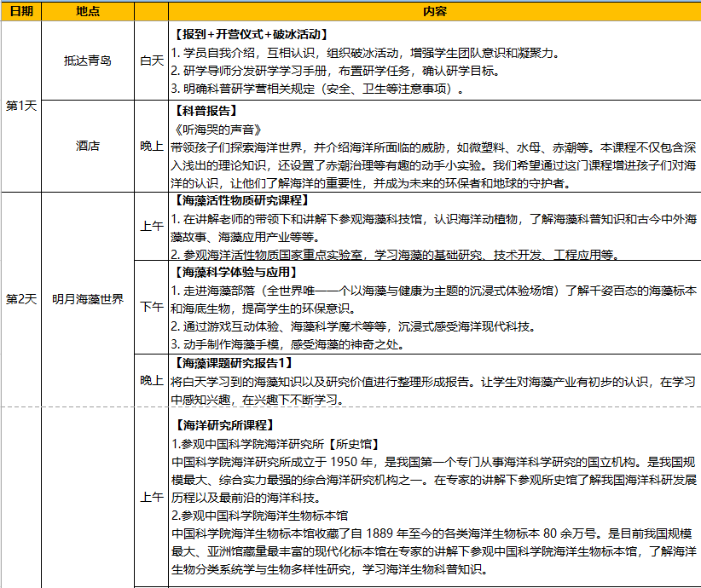Viewport: 701px width, 588px height.
Task: Click the 海藻活性物质研究课程 content cell
Action: pos(434,227)
